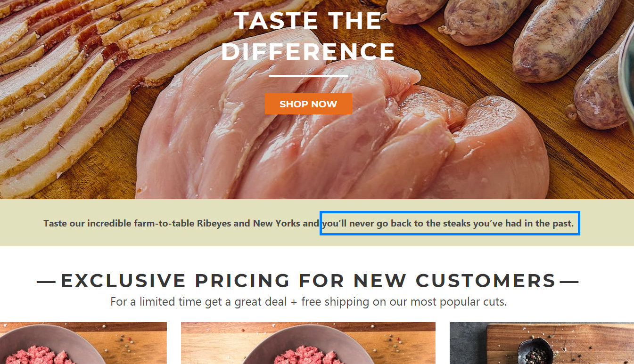
Task: Click the dash right of CUSTOMERS heading
Action: click(x=569, y=282)
